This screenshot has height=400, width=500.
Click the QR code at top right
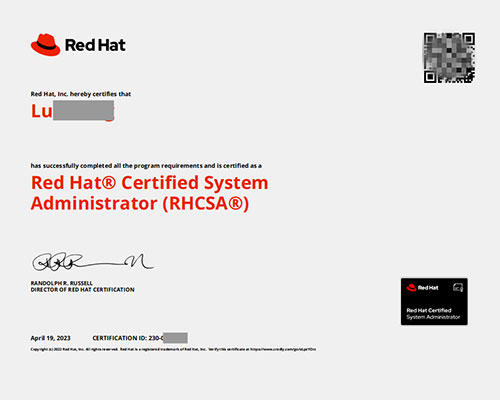[449, 58]
